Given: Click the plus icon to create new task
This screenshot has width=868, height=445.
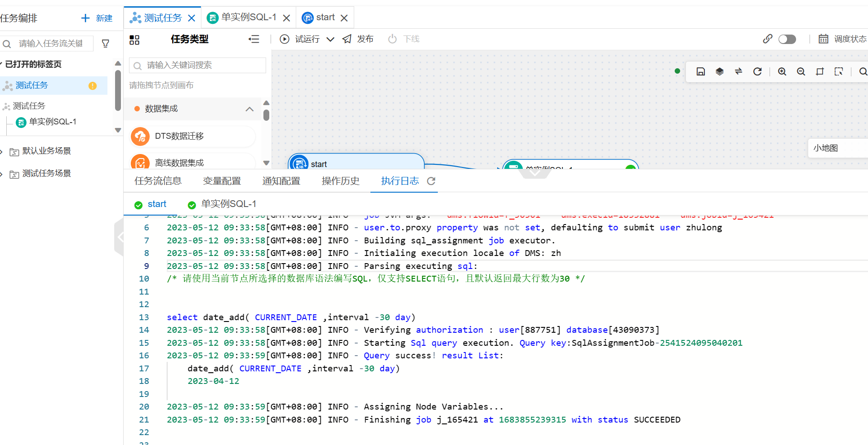Looking at the screenshot, I should [x=85, y=18].
